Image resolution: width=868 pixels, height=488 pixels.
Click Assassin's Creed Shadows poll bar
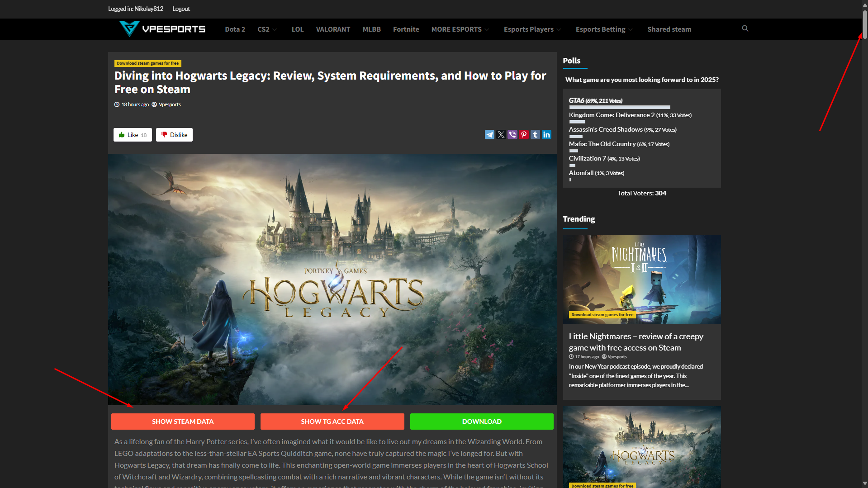(x=576, y=136)
